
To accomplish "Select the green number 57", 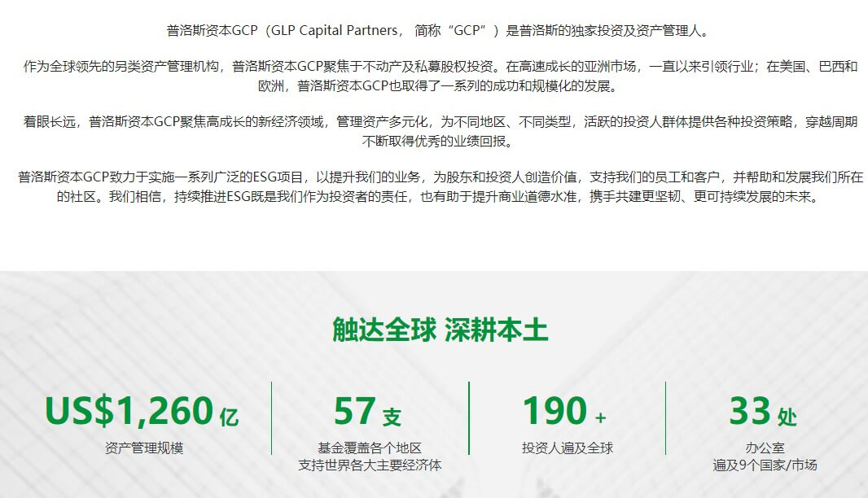I will [x=354, y=411].
